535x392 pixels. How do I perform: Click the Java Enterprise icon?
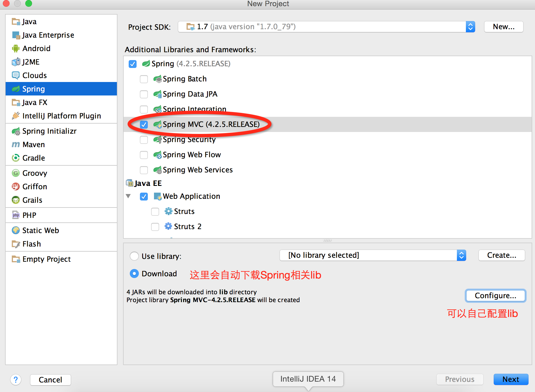point(16,35)
